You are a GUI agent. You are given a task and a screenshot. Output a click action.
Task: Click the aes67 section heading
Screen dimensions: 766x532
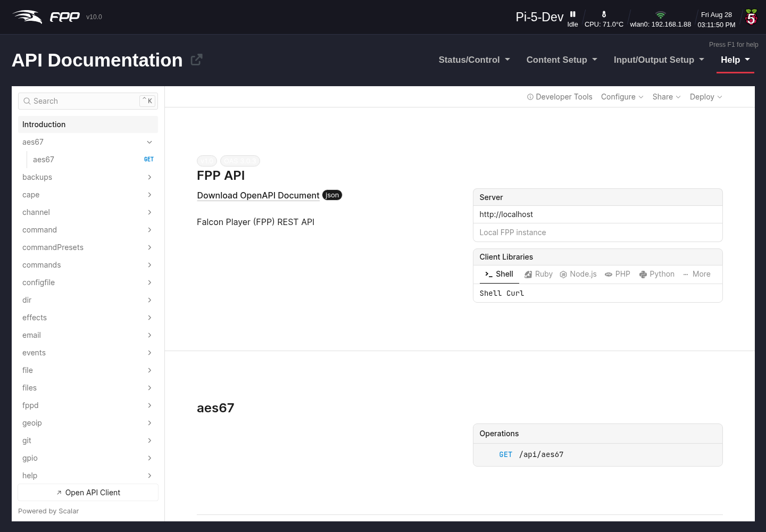215,408
